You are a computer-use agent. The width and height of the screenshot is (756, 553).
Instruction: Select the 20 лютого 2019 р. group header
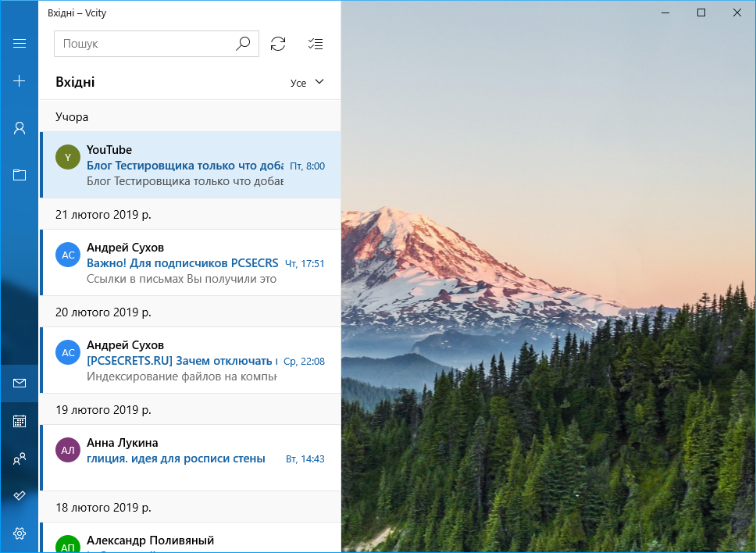190,312
